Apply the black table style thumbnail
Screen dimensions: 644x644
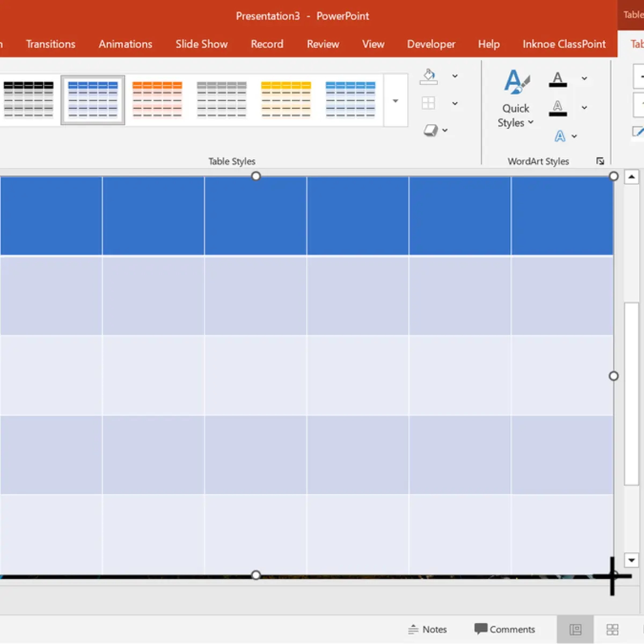[28, 100]
